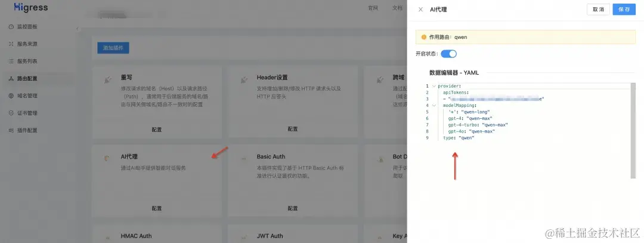
Task: Click line number 9 in the editor gutter
Action: coord(427,138)
